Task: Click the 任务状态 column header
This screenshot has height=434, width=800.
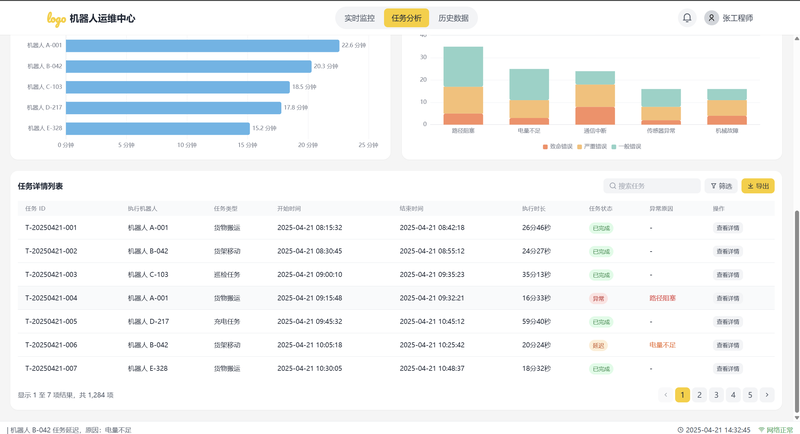Action: 601,209
